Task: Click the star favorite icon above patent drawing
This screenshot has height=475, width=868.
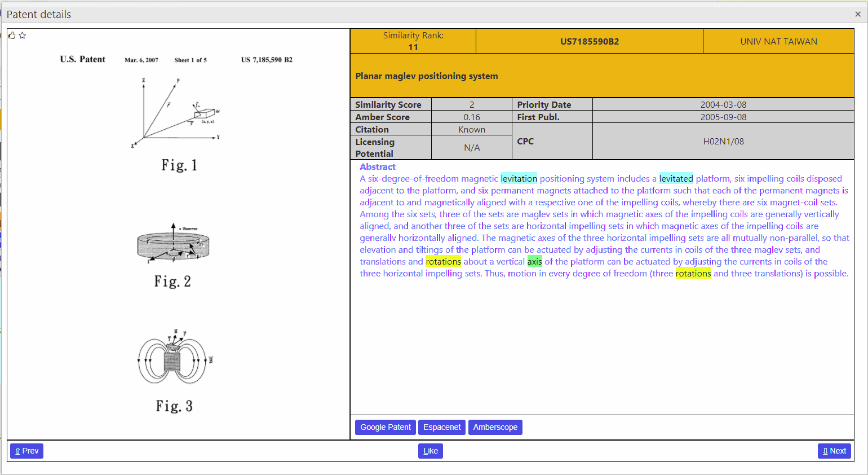Action: [23, 36]
